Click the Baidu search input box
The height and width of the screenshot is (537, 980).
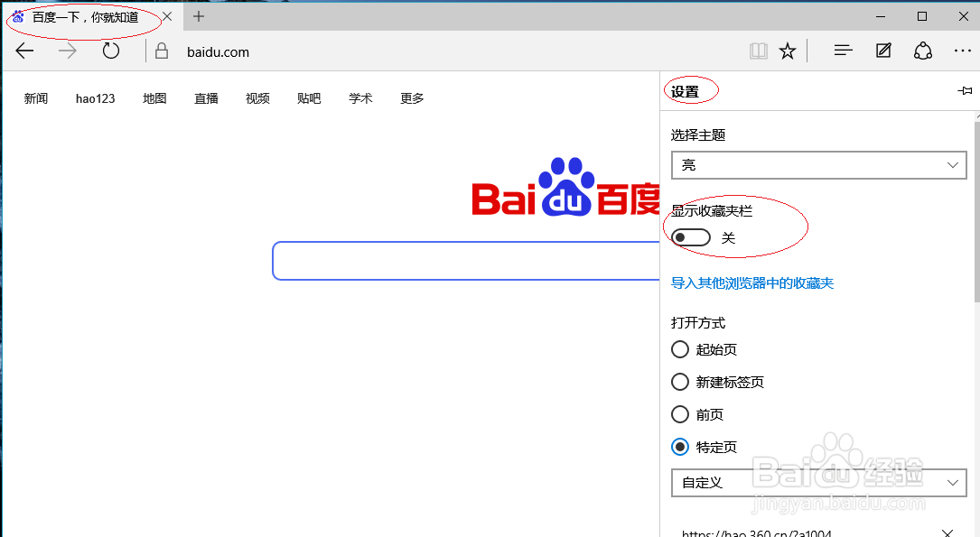pos(466,261)
